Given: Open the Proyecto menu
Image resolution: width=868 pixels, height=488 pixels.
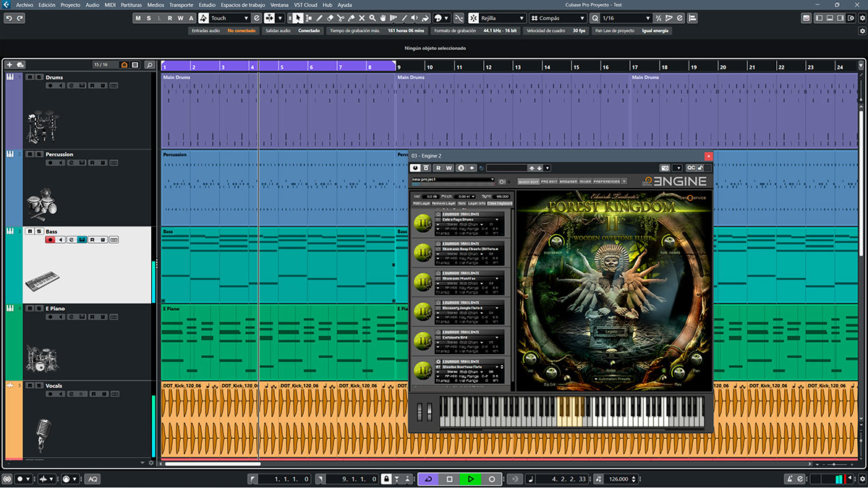Looking at the screenshot, I should click(x=70, y=4).
